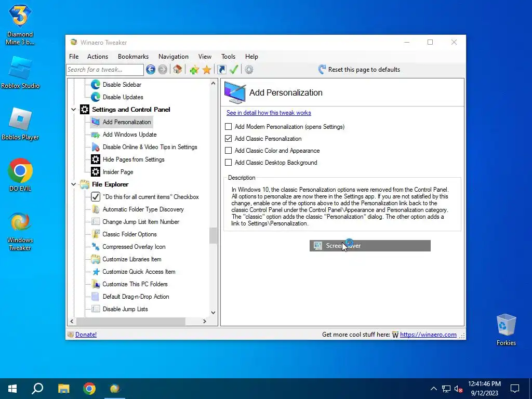Select Default Drag-n-Drop Action item
Image resolution: width=532 pixels, height=399 pixels.
point(136,297)
